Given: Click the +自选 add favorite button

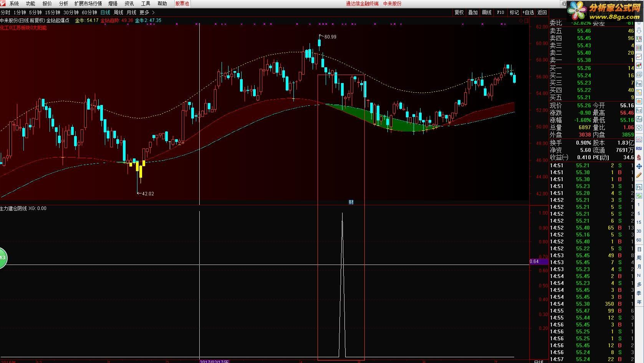Looking at the screenshot, I should pyautogui.click(x=528, y=12).
